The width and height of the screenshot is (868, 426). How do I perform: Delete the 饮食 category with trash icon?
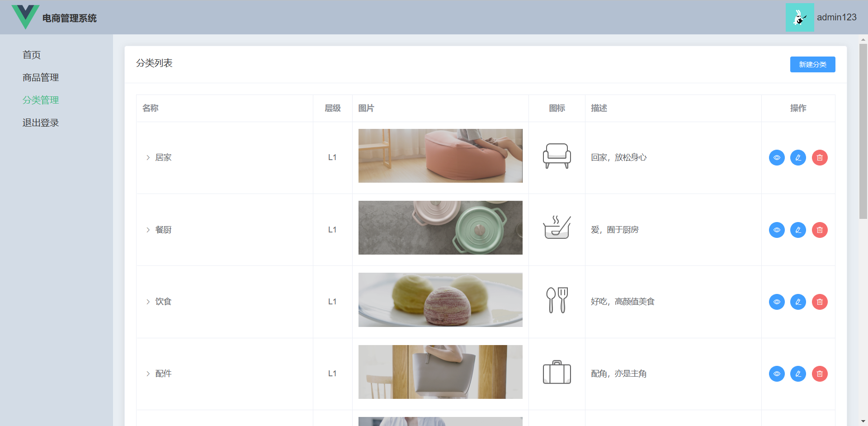[x=820, y=302]
